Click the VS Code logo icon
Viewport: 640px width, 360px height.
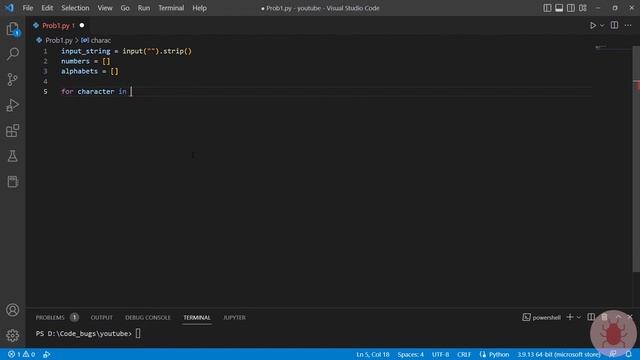click(x=9, y=8)
